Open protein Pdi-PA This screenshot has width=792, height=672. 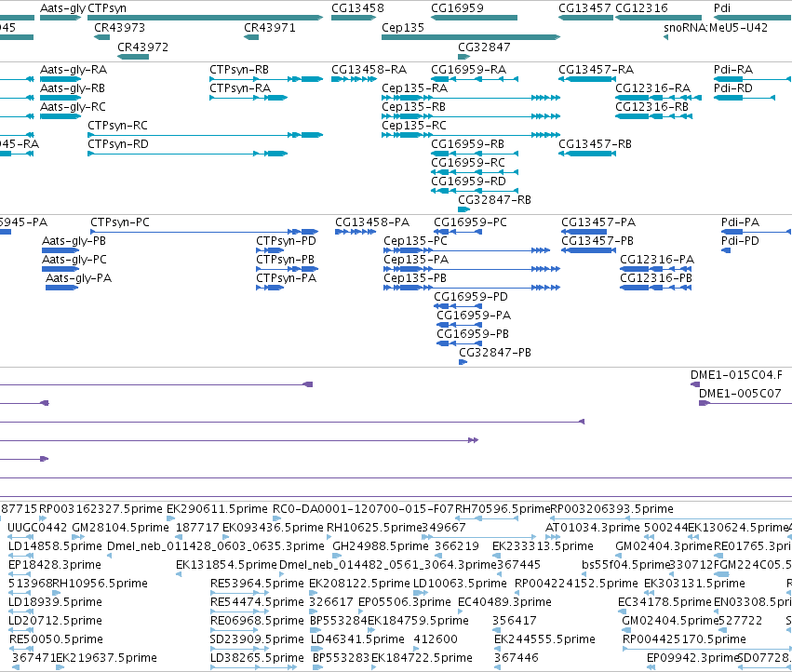[x=756, y=232]
